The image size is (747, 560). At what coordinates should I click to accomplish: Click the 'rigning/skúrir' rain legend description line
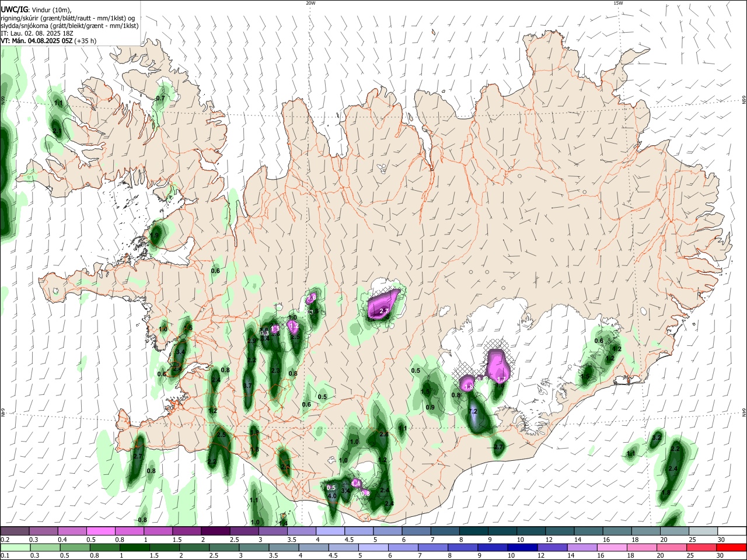coord(68,17)
